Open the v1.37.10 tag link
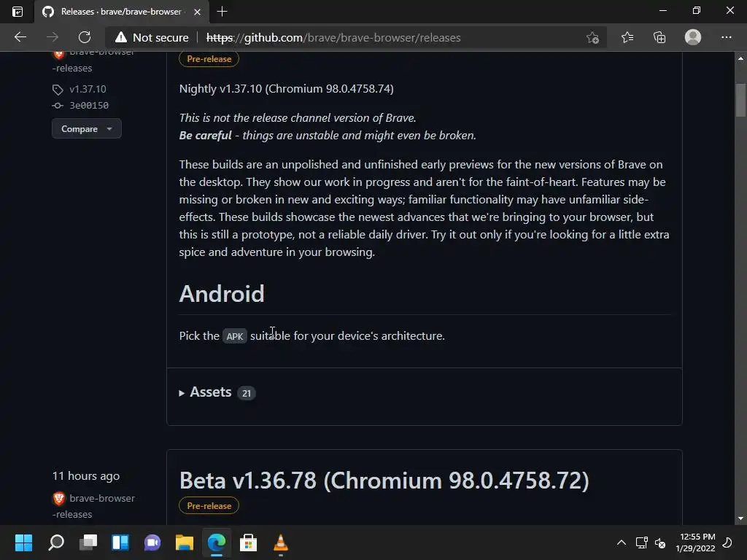The height and width of the screenshot is (560, 747). coord(88,89)
